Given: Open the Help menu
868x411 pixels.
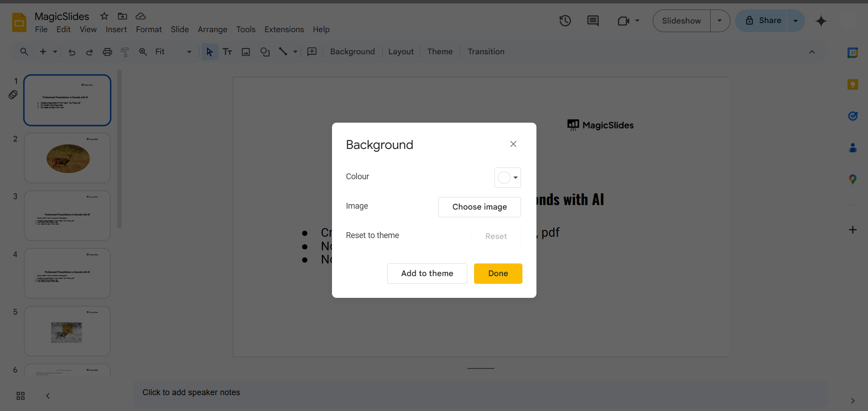Looking at the screenshot, I should click(321, 29).
